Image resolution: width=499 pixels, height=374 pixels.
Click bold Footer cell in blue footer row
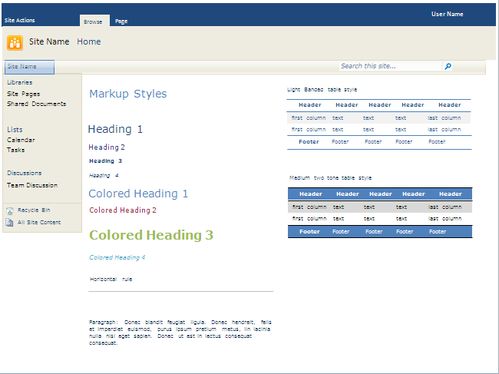point(309,232)
